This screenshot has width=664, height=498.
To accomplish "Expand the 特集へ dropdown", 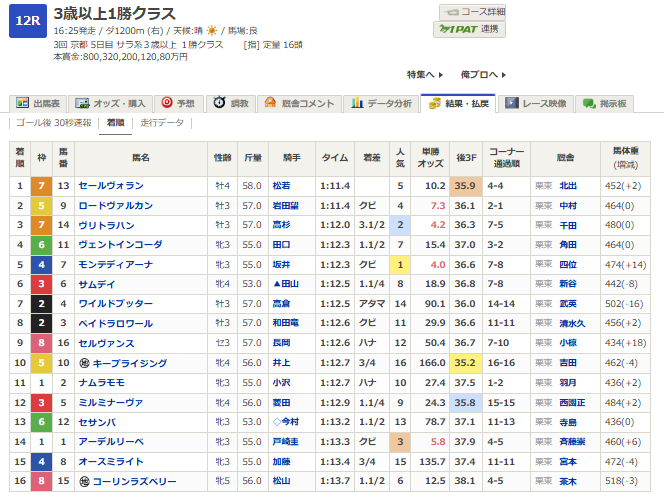I will 424,75.
